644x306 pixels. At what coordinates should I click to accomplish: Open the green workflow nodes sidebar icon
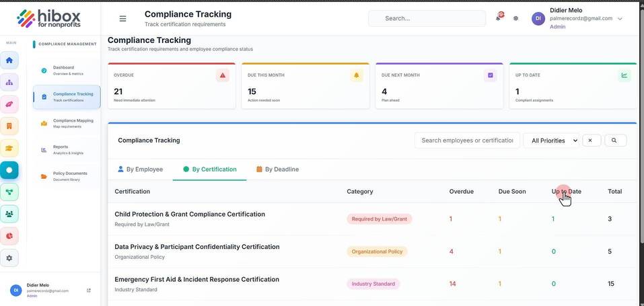(9, 192)
